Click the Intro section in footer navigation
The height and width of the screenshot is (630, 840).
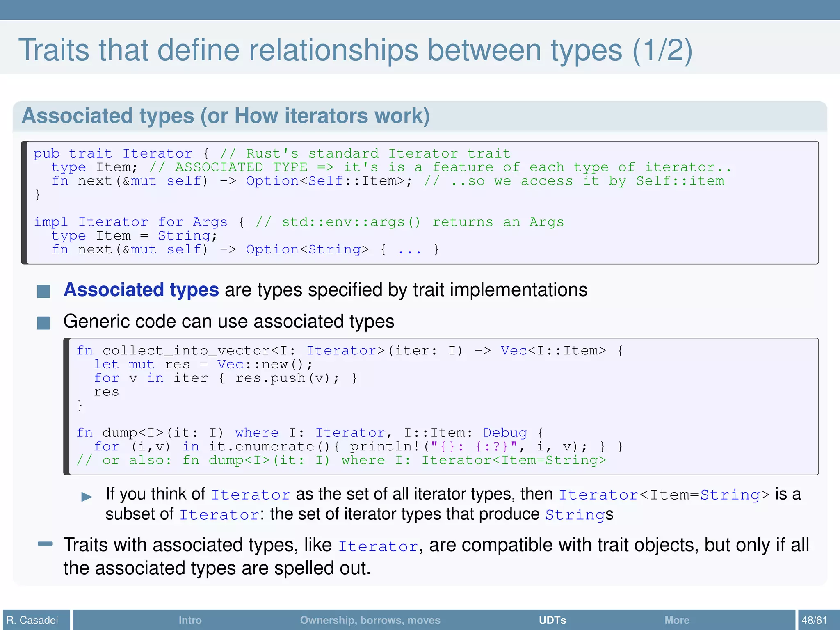pyautogui.click(x=190, y=620)
